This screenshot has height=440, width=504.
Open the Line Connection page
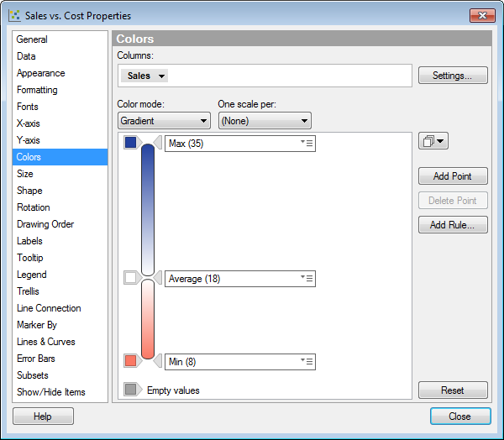pyautogui.click(x=60, y=308)
